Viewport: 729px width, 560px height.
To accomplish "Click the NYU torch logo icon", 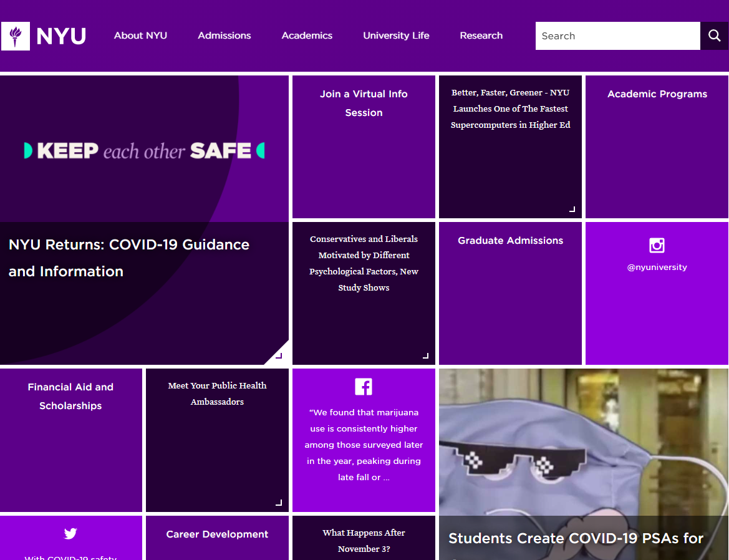I will pos(16,36).
